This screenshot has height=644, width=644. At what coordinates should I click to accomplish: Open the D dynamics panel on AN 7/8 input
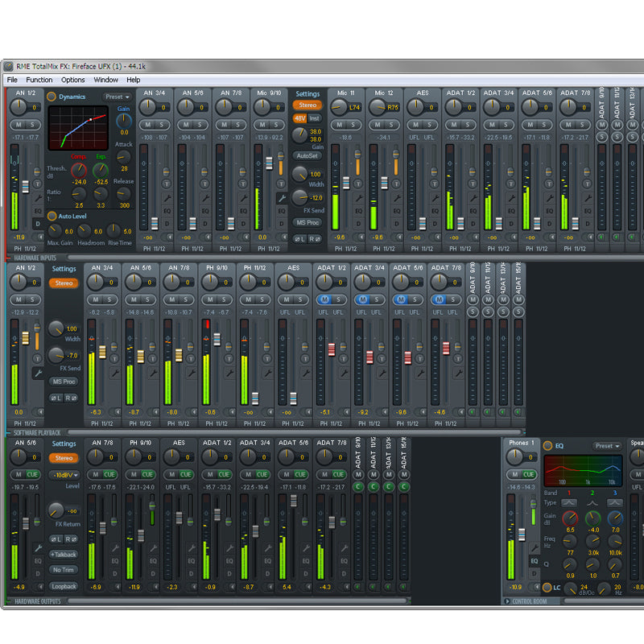(243, 224)
